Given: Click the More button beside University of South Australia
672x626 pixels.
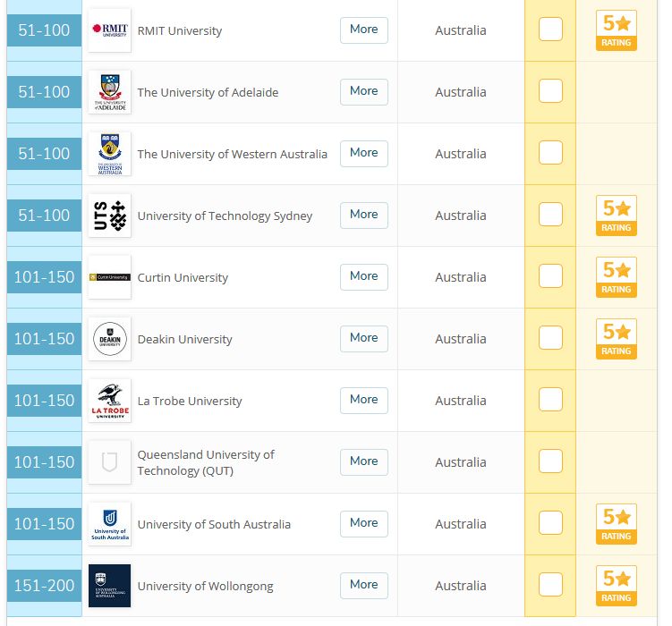Looking at the screenshot, I should pyautogui.click(x=364, y=523).
